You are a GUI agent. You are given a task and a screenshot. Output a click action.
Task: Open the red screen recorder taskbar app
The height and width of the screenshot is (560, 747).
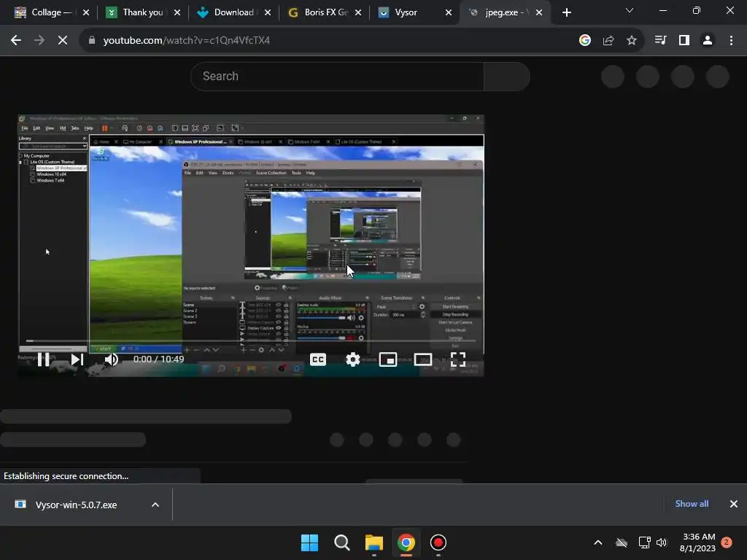[438, 542]
